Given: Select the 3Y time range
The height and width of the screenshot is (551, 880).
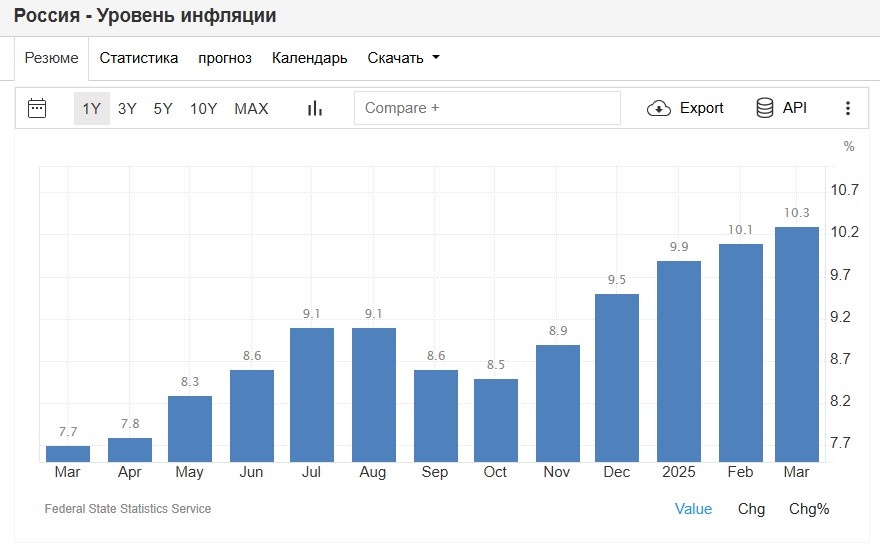Looking at the screenshot, I should pyautogui.click(x=127, y=108).
